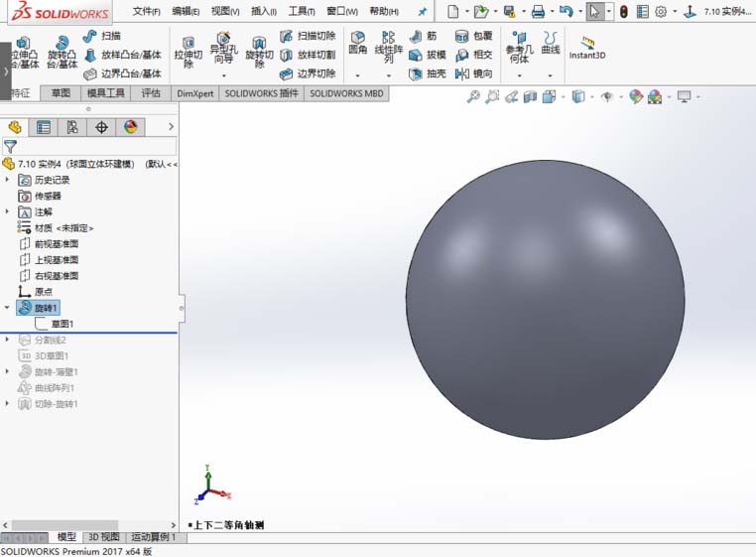756x557 pixels.
Task: Click the Print icon
Action: click(x=538, y=11)
